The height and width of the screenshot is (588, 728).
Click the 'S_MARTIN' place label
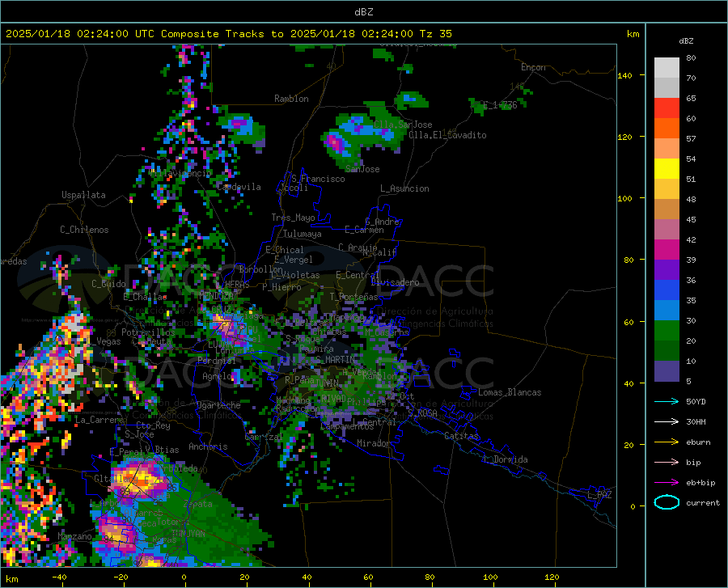coord(335,359)
